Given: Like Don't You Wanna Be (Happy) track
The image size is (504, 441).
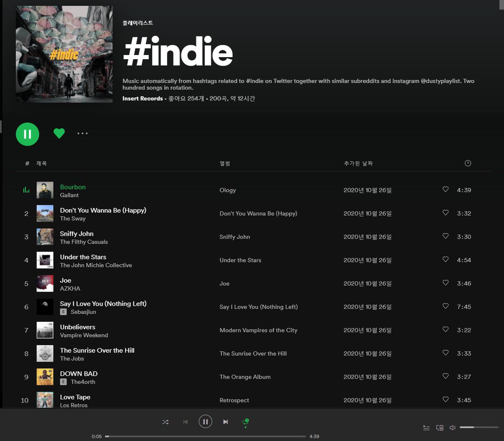Looking at the screenshot, I should click(x=446, y=213).
